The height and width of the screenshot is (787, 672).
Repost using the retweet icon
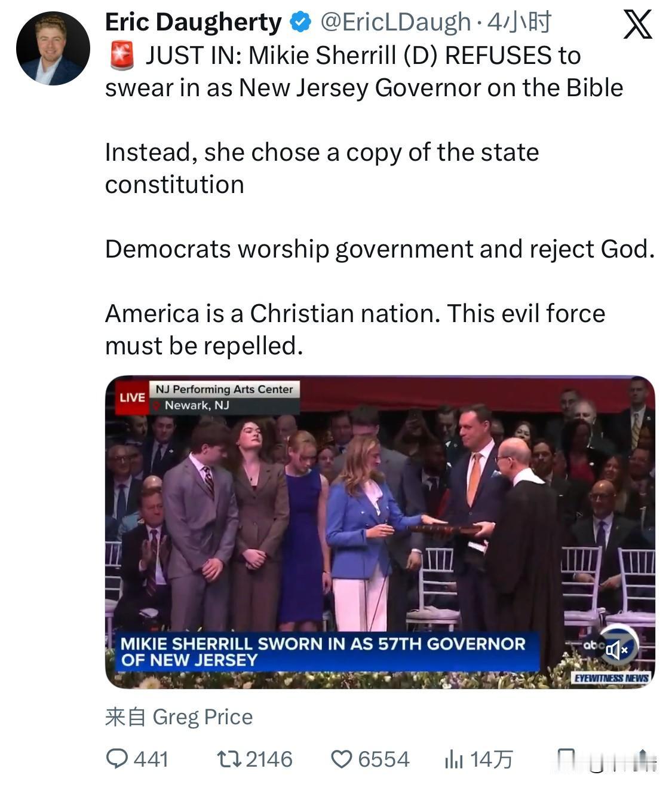tap(228, 759)
